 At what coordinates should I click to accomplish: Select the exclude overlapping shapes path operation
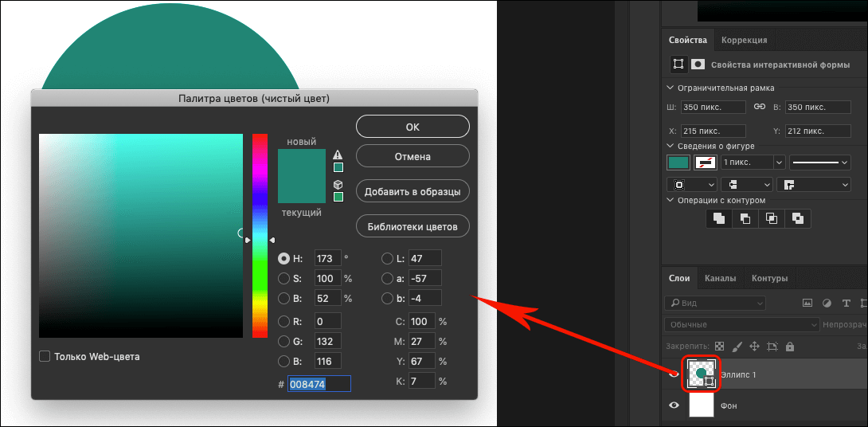coord(798,218)
